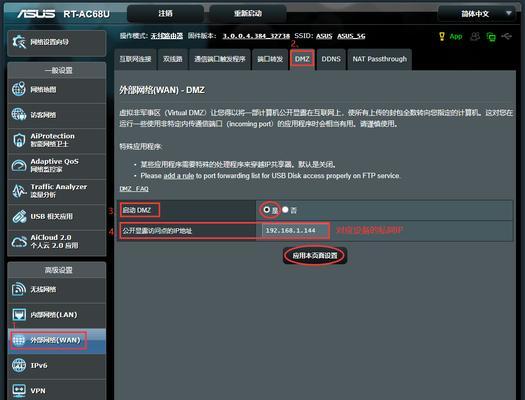This screenshot has height=400, width=525.
Task: Click the exposed station IP address field
Action: 291,230
